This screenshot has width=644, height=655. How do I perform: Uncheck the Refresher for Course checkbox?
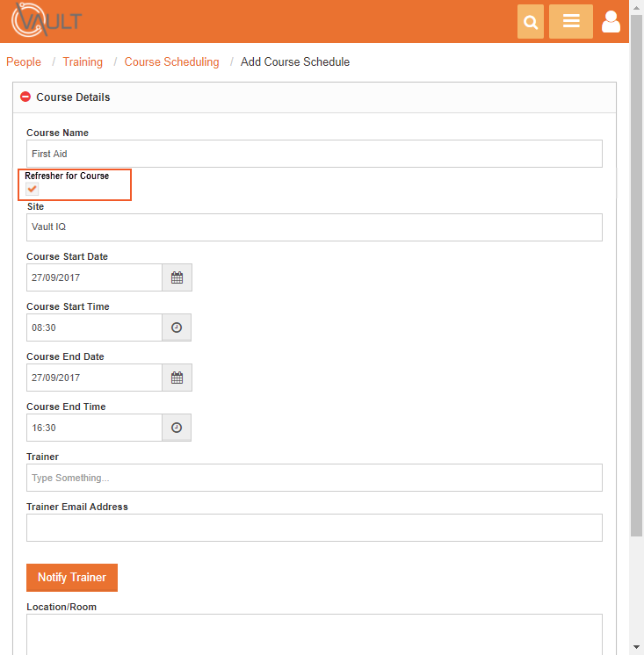(33, 189)
